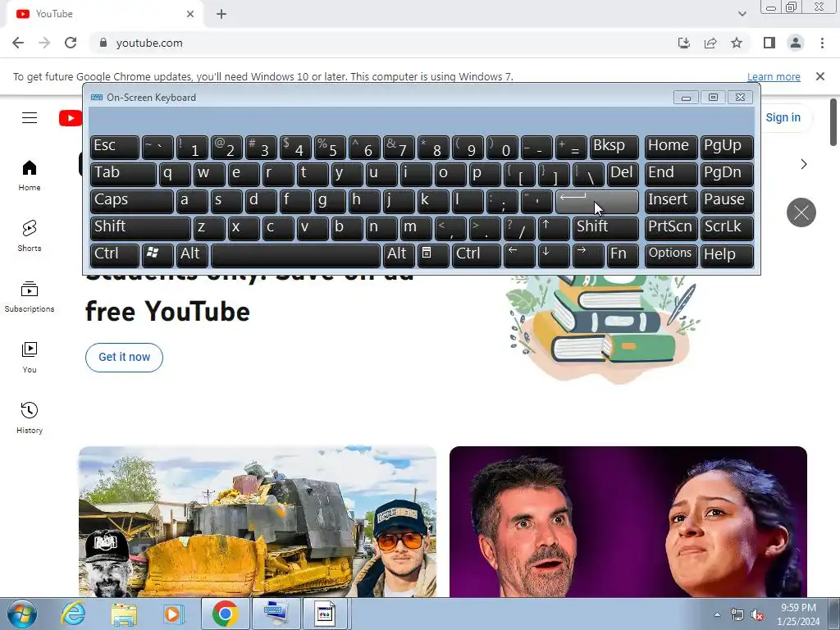Viewport: 840px width, 630px height.
Task: Toggle the Fn key
Action: point(623,255)
